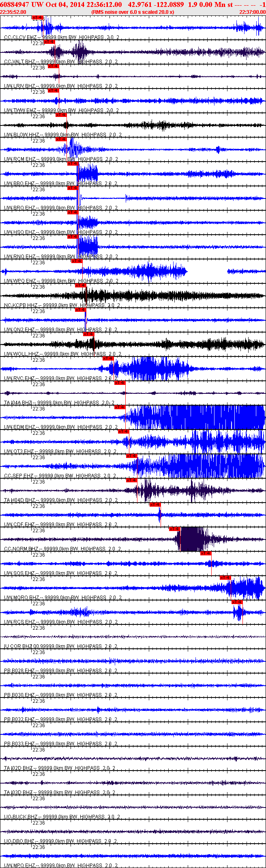The image size is (266, 868).
Task: Select the UW.RVC.EHZ station label
Action: [x=61, y=378]
